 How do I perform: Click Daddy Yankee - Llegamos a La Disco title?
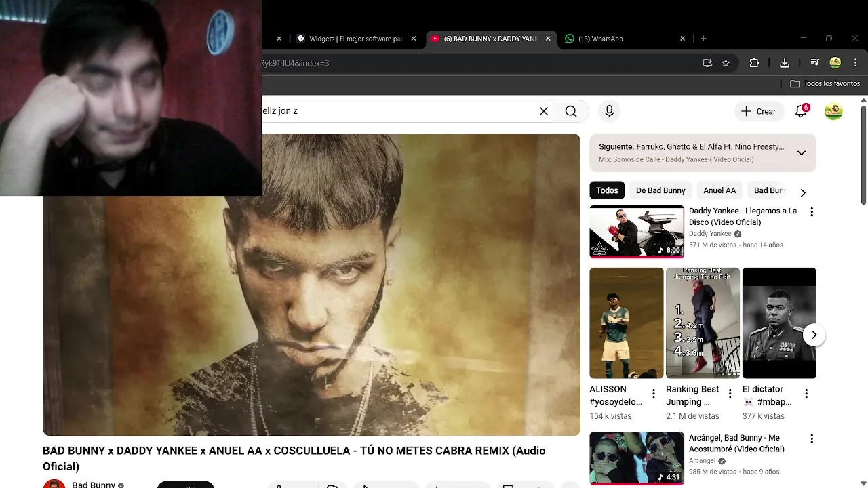743,216
